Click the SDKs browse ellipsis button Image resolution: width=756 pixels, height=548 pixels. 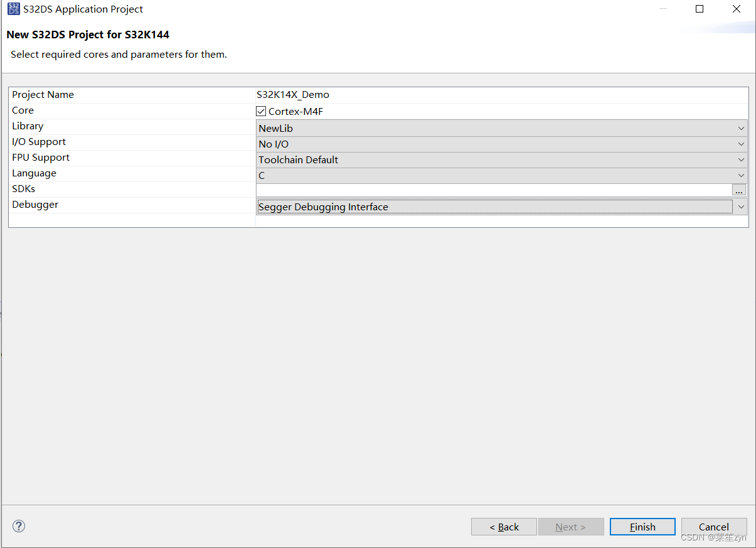click(x=739, y=190)
